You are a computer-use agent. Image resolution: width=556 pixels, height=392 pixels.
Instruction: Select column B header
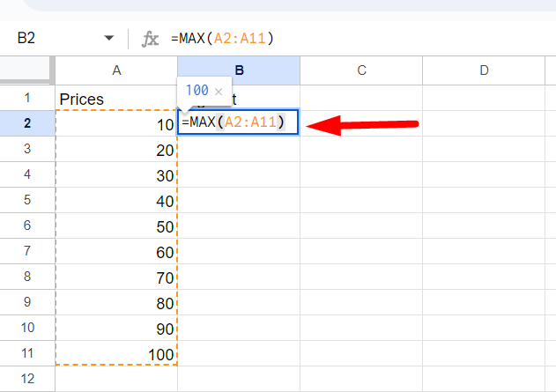(x=239, y=70)
